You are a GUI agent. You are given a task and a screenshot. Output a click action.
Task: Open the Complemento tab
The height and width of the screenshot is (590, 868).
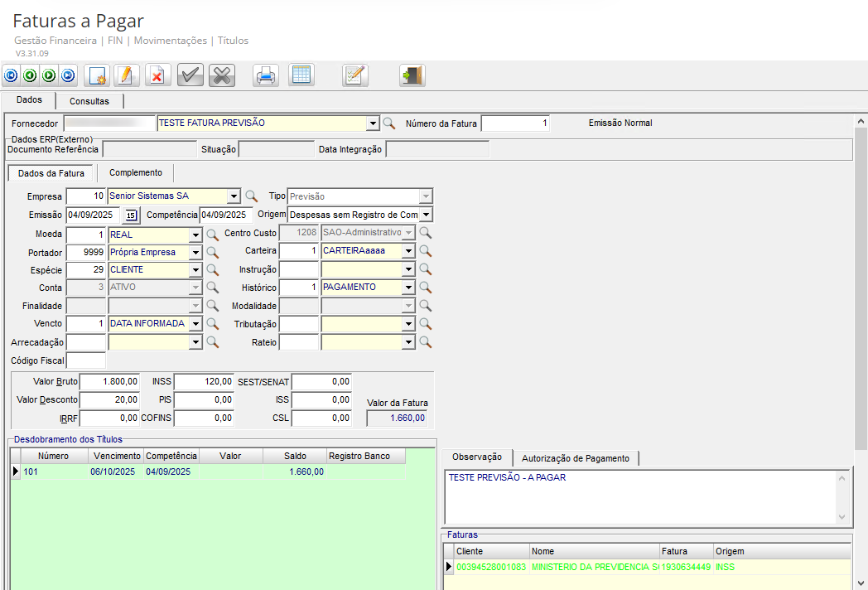(136, 172)
